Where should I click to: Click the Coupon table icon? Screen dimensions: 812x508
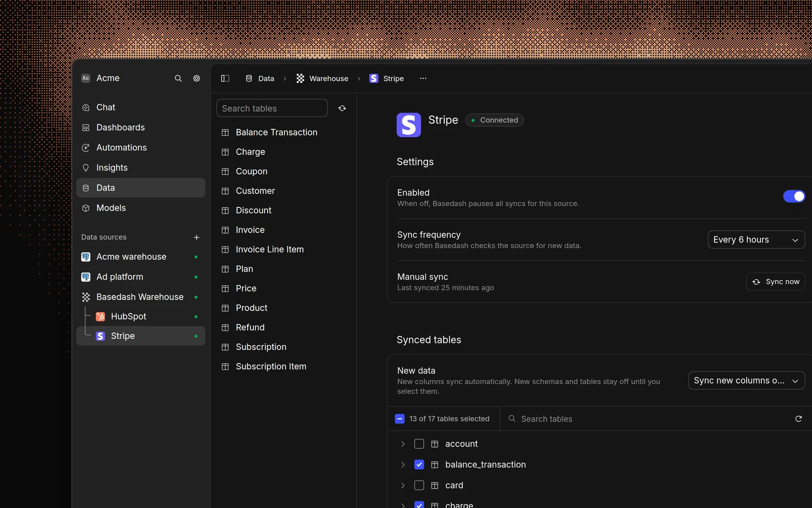pyautogui.click(x=225, y=172)
